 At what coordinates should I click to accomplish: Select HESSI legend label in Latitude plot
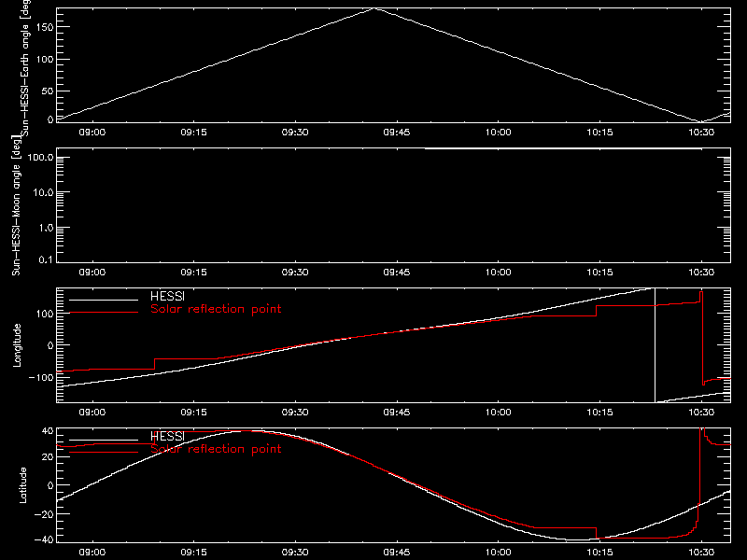click(x=167, y=436)
